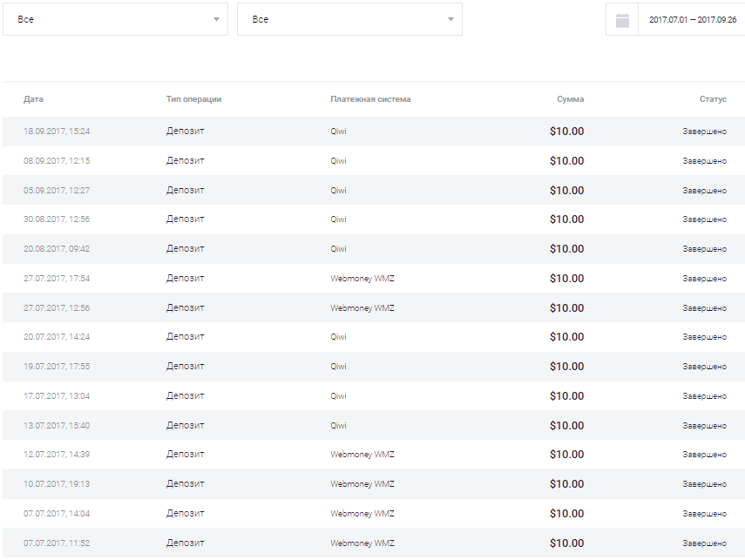
Task: Expand the second 'Все' filter dropdown
Action: tap(349, 19)
